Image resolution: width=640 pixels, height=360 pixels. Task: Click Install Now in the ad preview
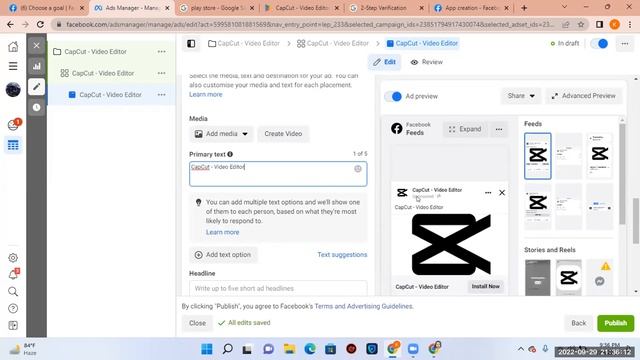pyautogui.click(x=485, y=287)
